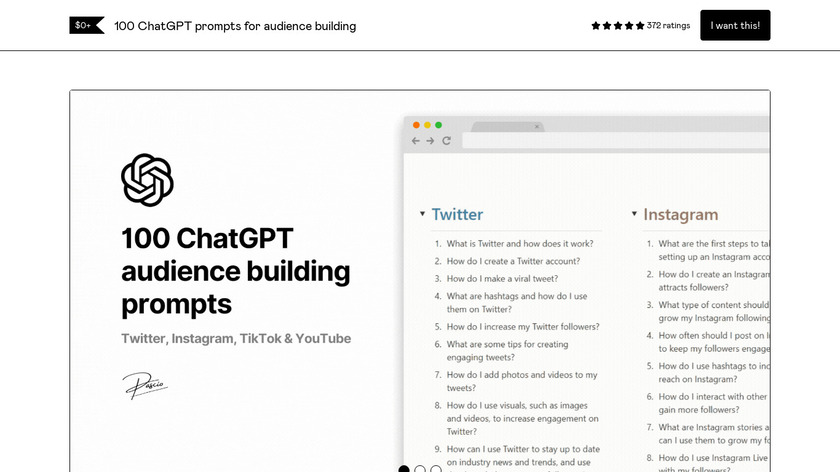Click 'How do I create a Twitter account?'
Viewport: 840px width, 472px height.
(513, 261)
